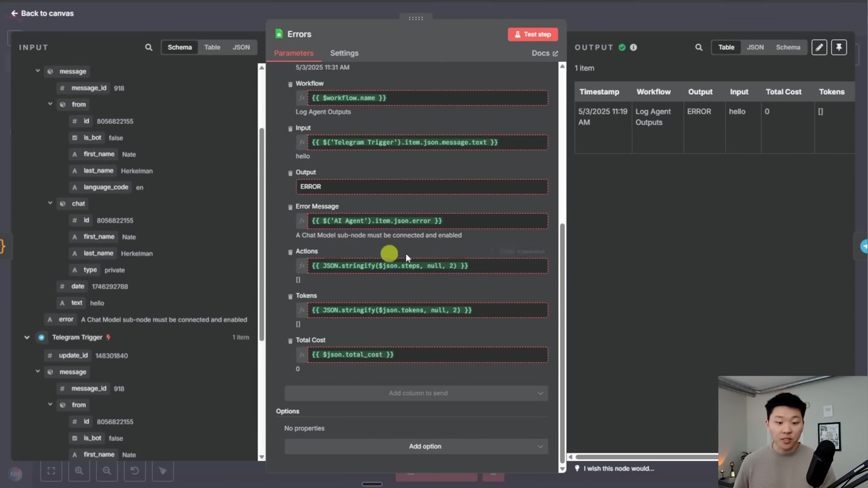Collapse the chat node in schema
Screen dimensions: 868x488
click(50, 203)
